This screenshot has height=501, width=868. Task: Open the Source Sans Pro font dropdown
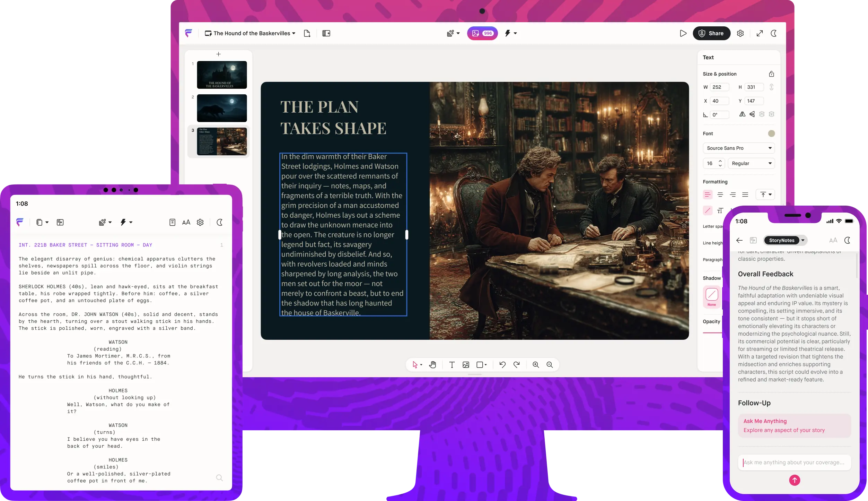pos(738,148)
